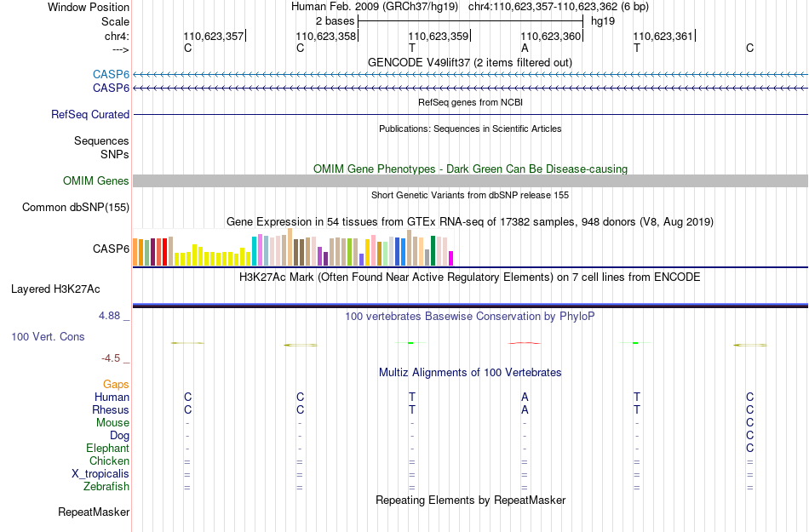Open the dark blue CASP6 GENCODE label
The height and width of the screenshot is (532, 809).
click(x=111, y=89)
